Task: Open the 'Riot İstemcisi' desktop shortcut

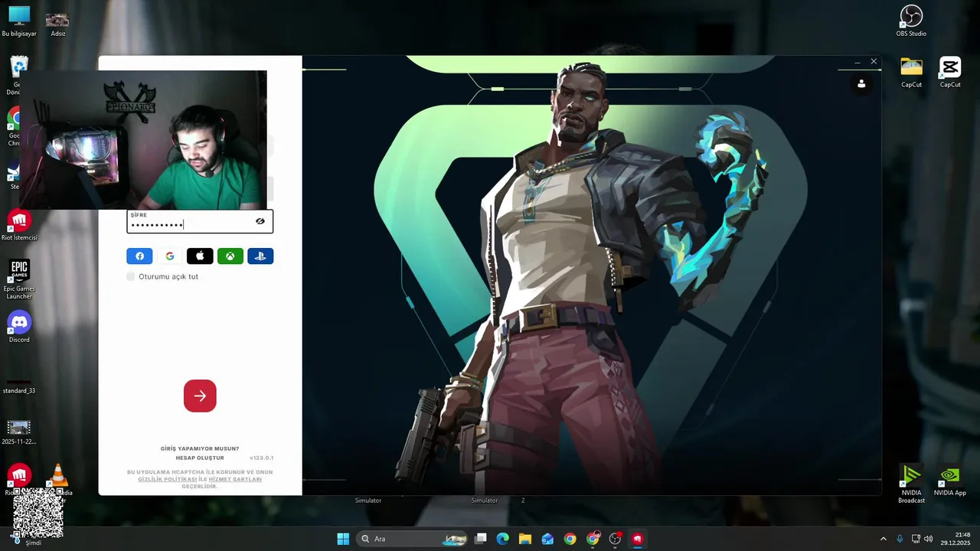Action: [19, 226]
